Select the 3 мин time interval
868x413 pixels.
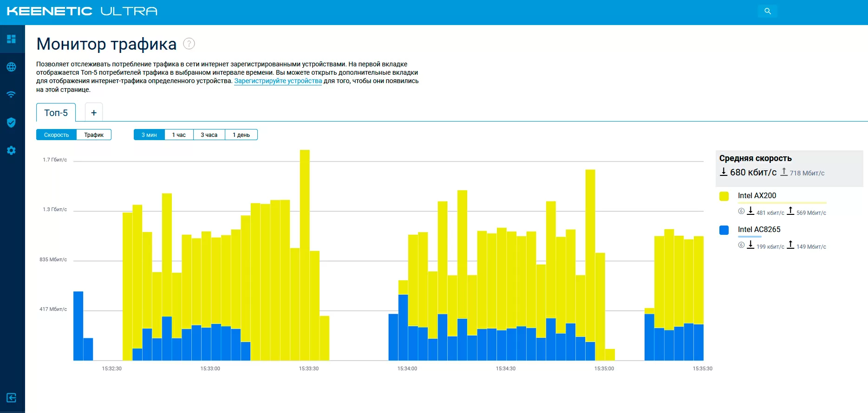click(149, 135)
